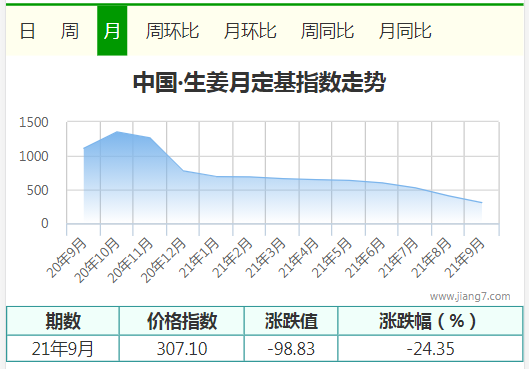Click the -24.35 percent change cell
The image size is (529, 369).
pos(431,349)
